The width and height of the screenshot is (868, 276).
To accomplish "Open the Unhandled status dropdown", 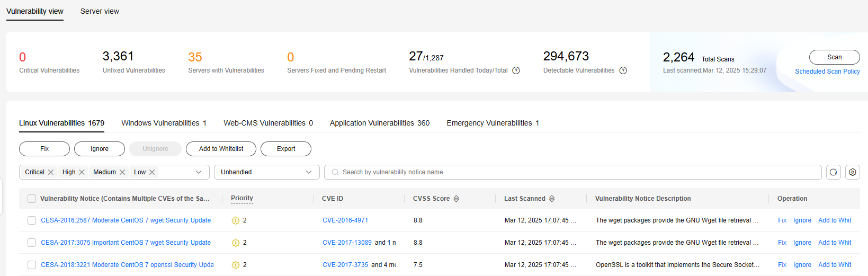I will point(267,172).
